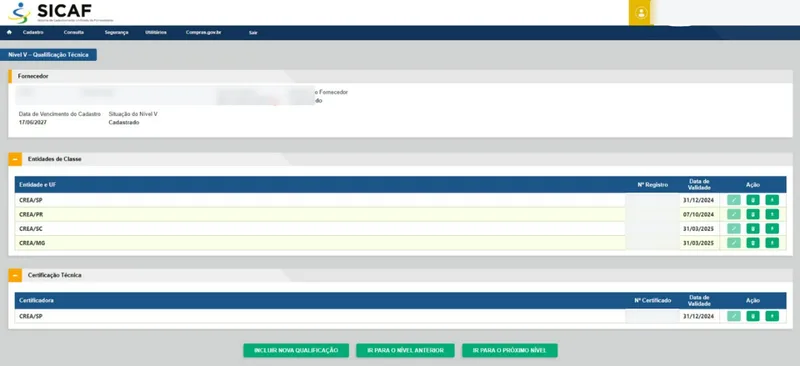The height and width of the screenshot is (366, 800).
Task: Open the yellow user profile icon
Action: 641,13
